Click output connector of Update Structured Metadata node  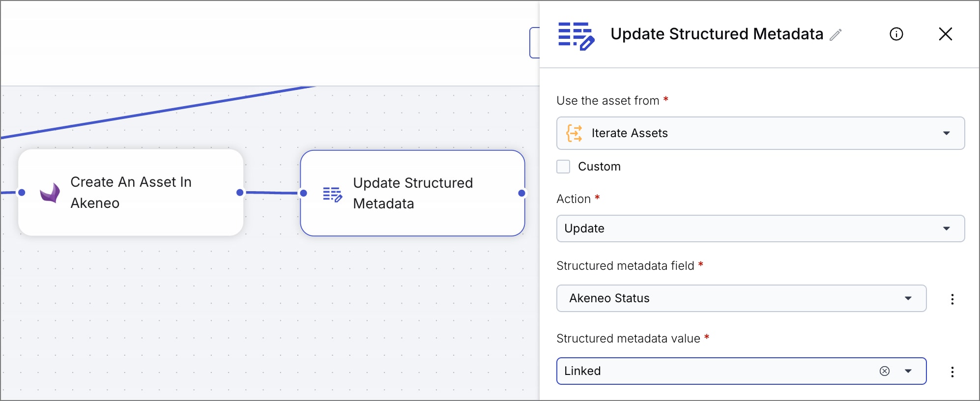(522, 193)
